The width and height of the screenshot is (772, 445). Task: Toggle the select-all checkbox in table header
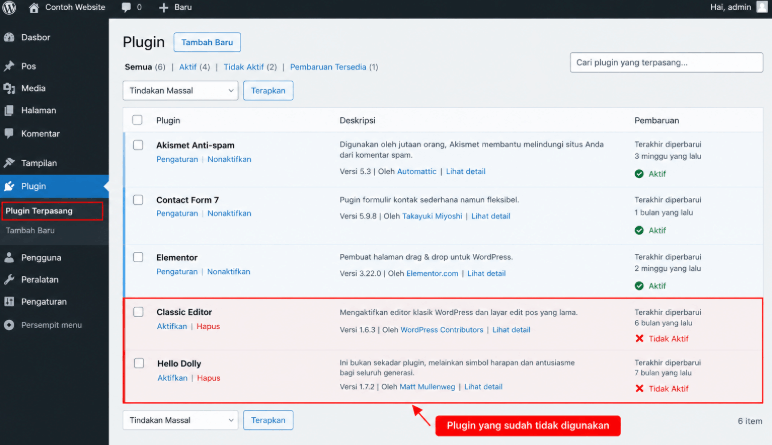point(137,120)
